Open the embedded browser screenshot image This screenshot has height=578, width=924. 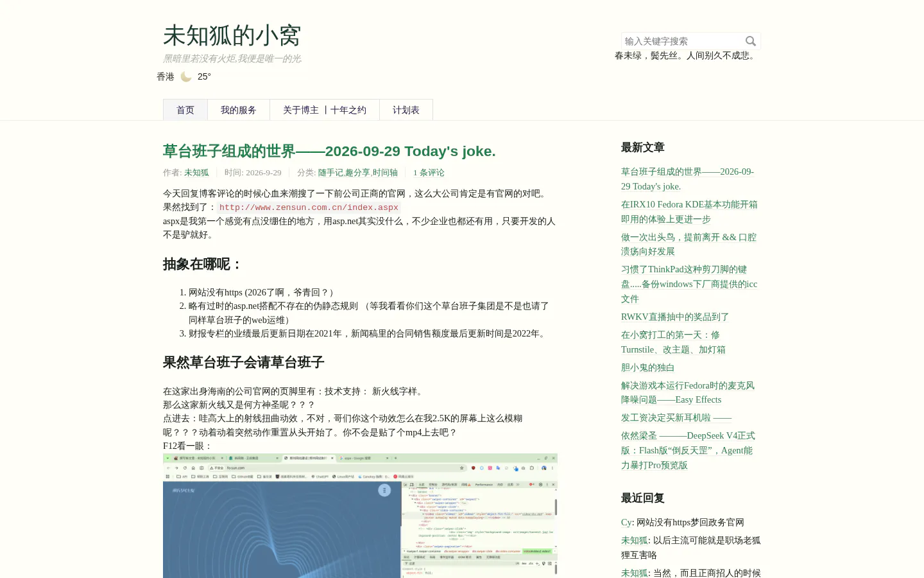(360, 516)
